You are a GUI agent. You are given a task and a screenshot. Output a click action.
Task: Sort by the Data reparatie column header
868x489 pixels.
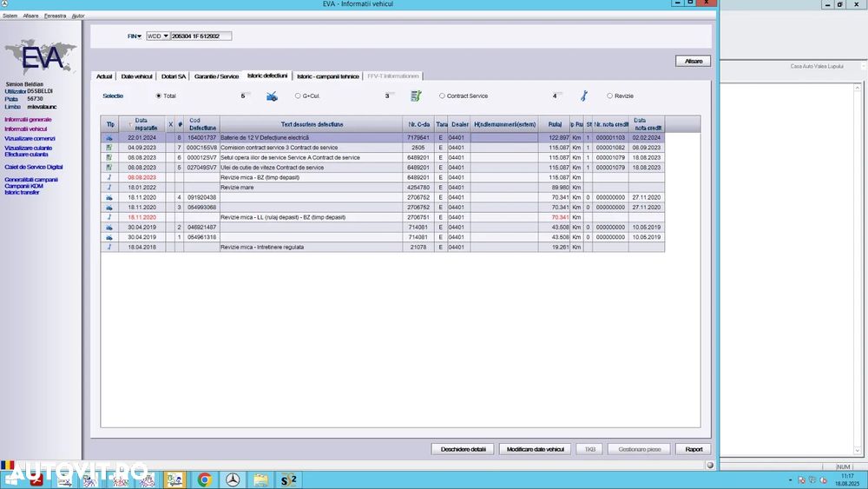click(x=141, y=124)
